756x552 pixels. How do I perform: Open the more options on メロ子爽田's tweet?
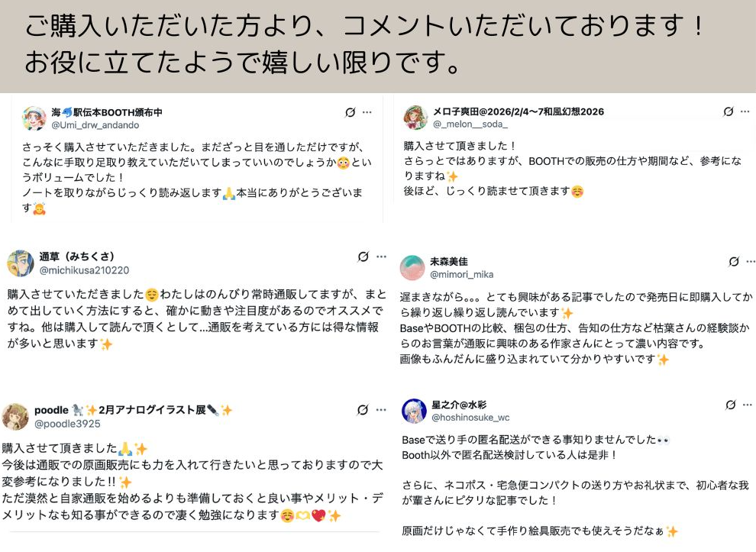[x=745, y=112]
